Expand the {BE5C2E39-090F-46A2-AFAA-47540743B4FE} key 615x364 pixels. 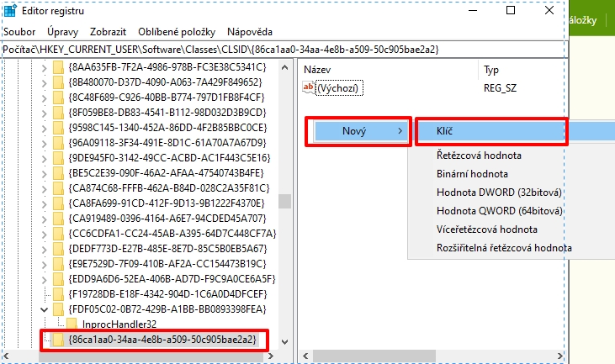tap(44, 173)
